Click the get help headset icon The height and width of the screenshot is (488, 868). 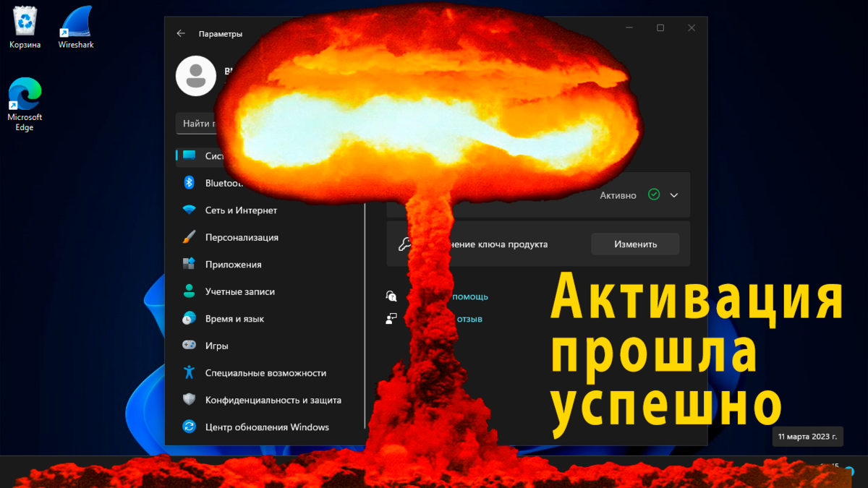391,296
